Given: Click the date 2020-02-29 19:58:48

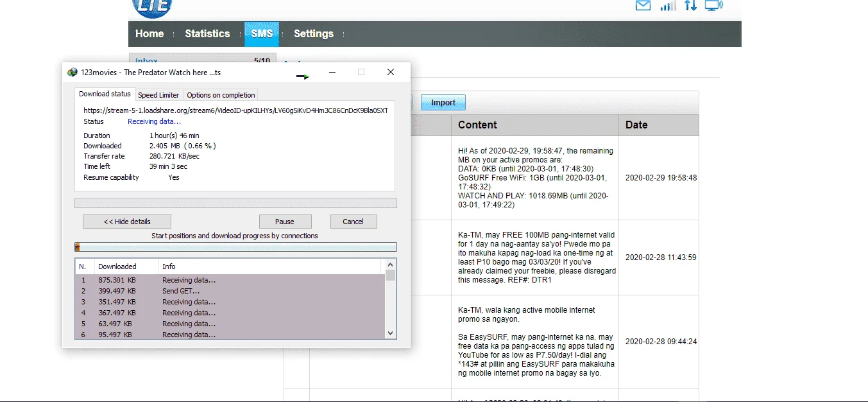Looking at the screenshot, I should pos(661,178).
